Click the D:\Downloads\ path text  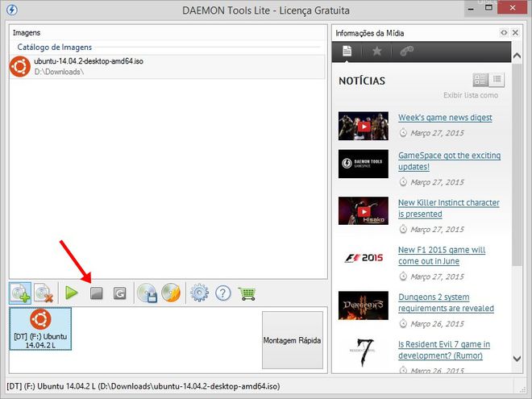pyautogui.click(x=59, y=72)
